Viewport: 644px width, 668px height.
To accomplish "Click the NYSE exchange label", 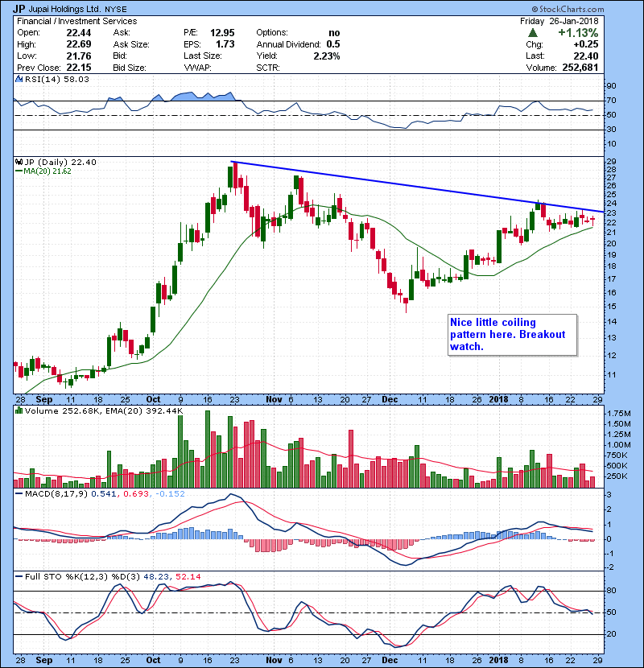I will [x=115, y=10].
